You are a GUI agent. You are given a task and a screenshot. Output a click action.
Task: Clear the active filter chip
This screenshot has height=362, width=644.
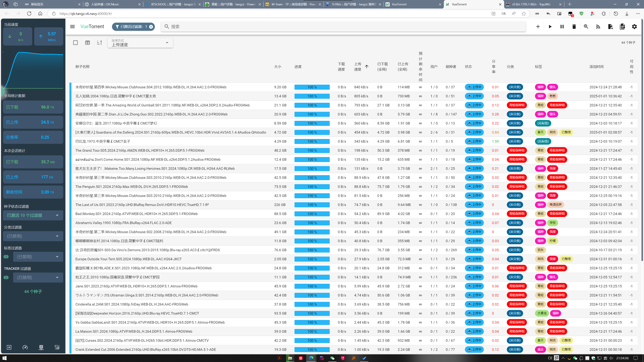tap(151, 27)
